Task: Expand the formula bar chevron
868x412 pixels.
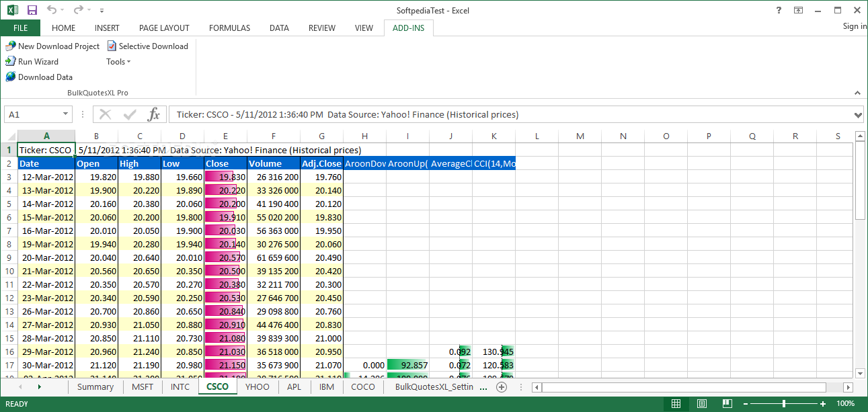Action: [857, 114]
